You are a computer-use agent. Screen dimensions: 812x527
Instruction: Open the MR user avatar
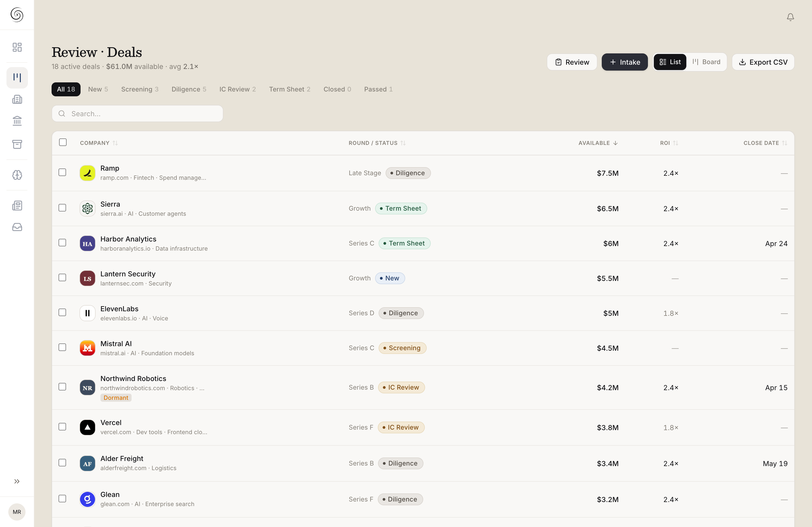coord(17,512)
